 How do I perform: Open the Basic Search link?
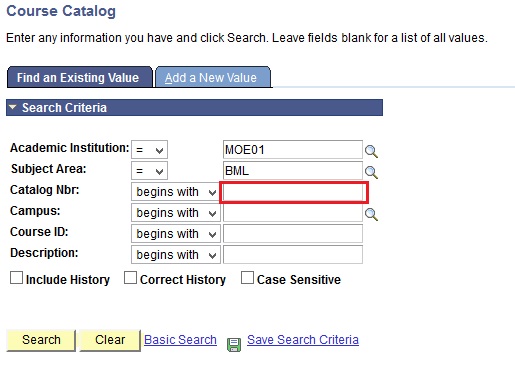180,340
